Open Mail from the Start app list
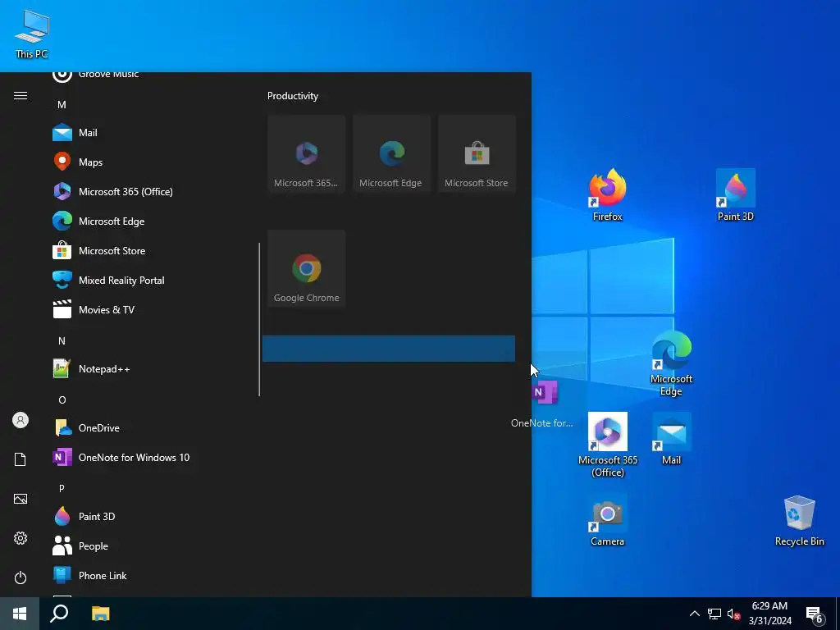 [150, 132]
